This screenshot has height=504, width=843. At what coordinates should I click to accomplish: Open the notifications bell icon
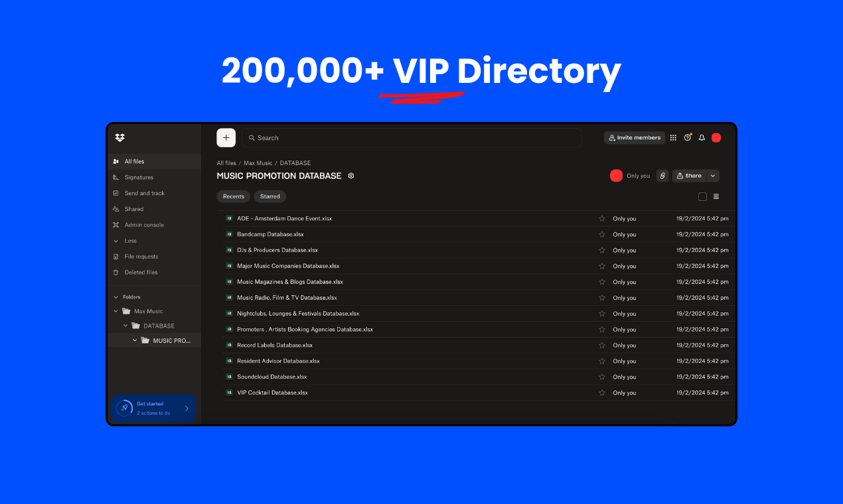click(x=702, y=138)
